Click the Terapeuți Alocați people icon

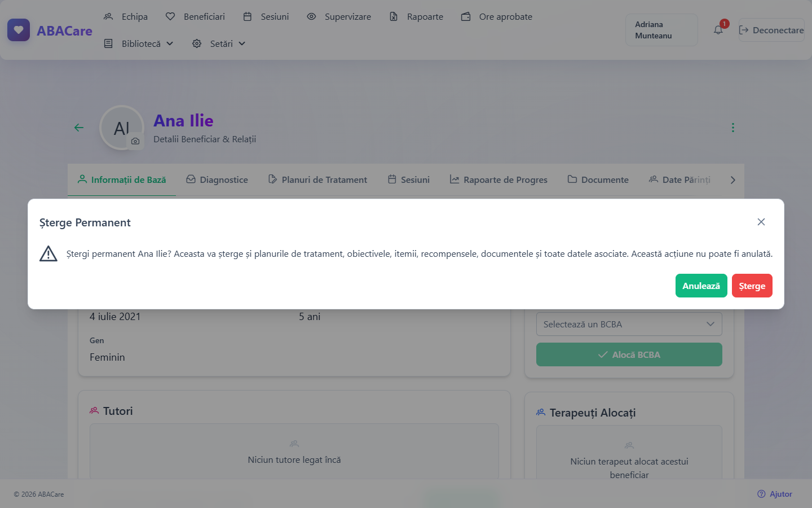click(541, 412)
